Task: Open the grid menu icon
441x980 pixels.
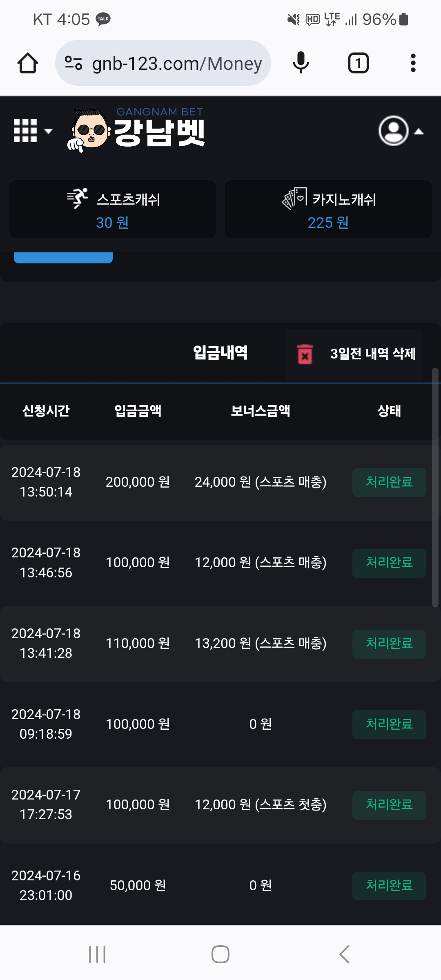Action: pos(32,131)
